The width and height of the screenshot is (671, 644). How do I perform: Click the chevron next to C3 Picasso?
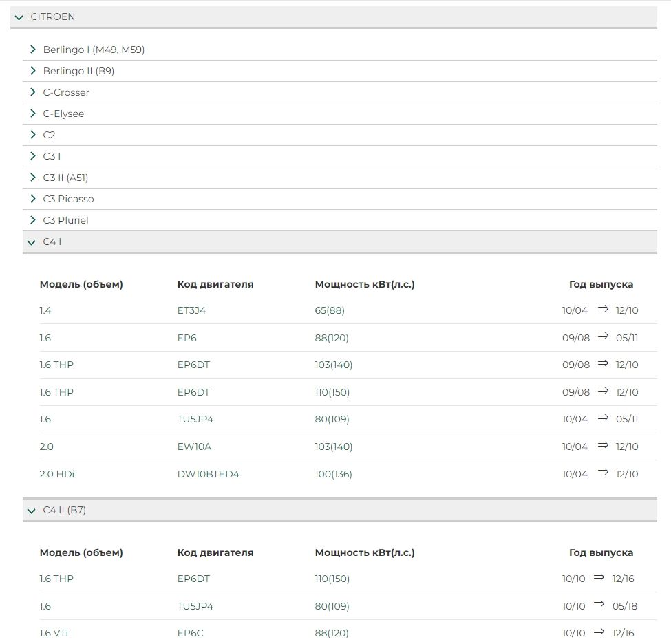32,199
